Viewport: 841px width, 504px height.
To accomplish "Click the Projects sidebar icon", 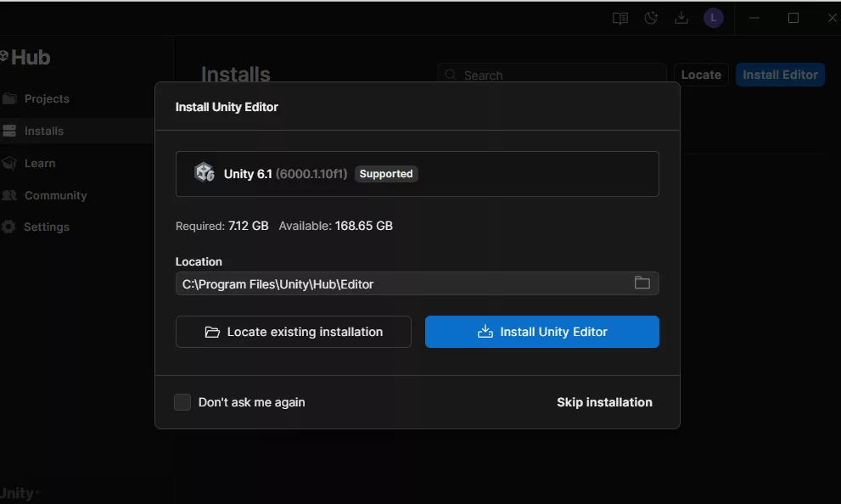I will (9, 98).
